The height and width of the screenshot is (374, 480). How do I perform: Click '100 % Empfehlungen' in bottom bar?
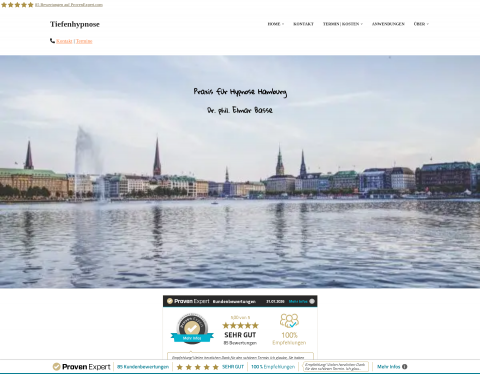click(x=273, y=367)
